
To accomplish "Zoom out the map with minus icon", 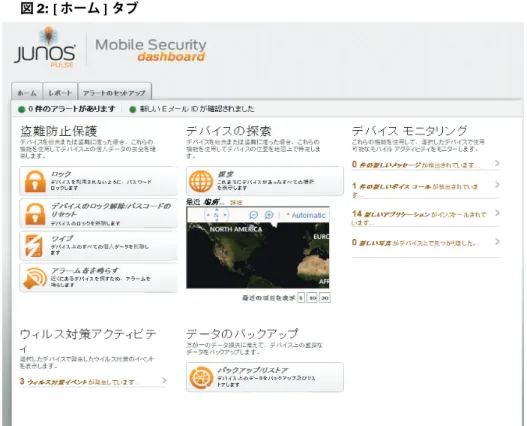I will 253,215.
